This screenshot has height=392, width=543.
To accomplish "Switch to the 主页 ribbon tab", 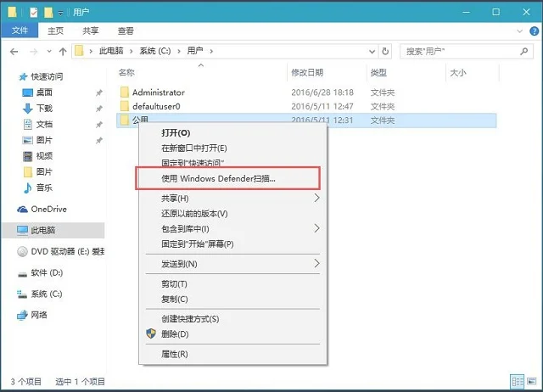I will [x=55, y=31].
